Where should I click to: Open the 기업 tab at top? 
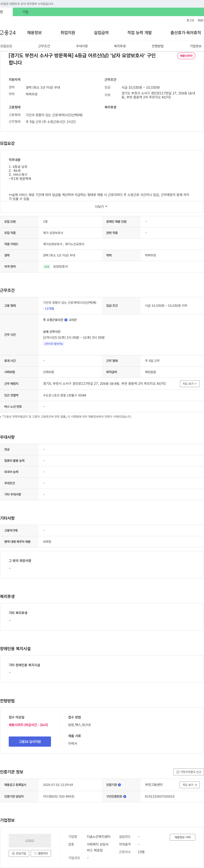pos(25,12)
